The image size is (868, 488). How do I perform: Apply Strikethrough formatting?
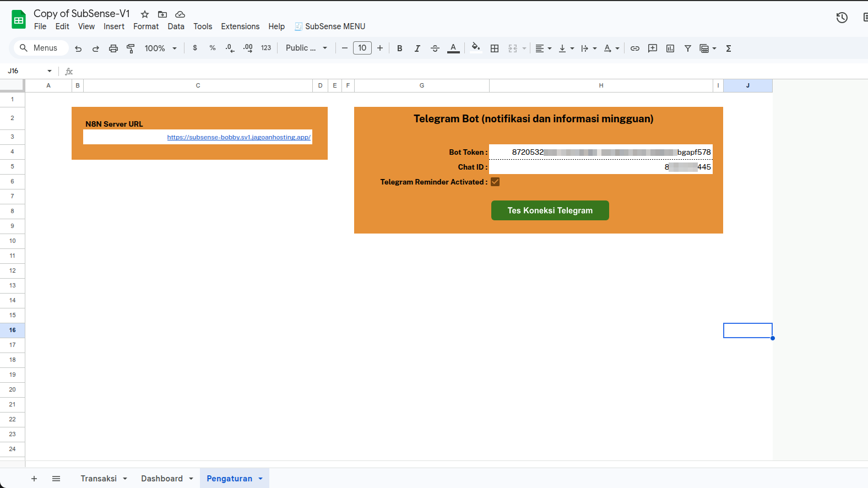(435, 48)
